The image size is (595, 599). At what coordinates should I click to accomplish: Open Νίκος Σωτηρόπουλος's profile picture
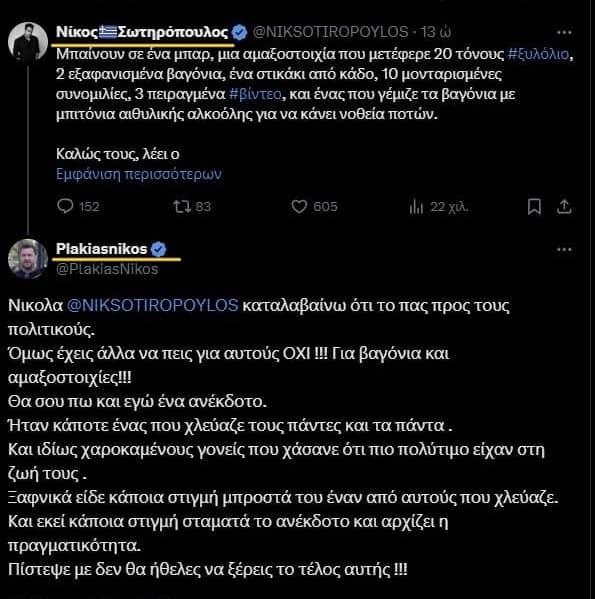tap(27, 41)
